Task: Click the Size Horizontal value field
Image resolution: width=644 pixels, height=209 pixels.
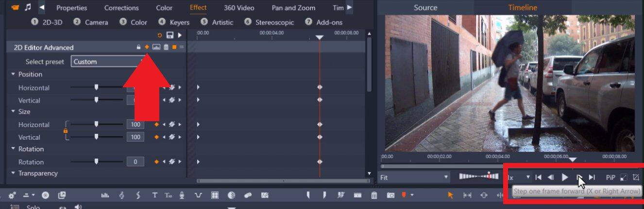Action: tap(136, 125)
